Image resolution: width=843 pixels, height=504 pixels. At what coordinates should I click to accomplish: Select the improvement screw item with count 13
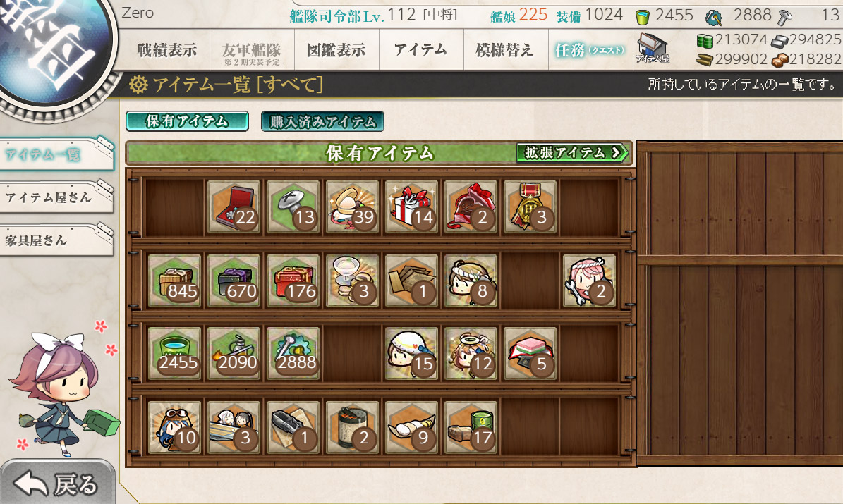click(x=293, y=207)
